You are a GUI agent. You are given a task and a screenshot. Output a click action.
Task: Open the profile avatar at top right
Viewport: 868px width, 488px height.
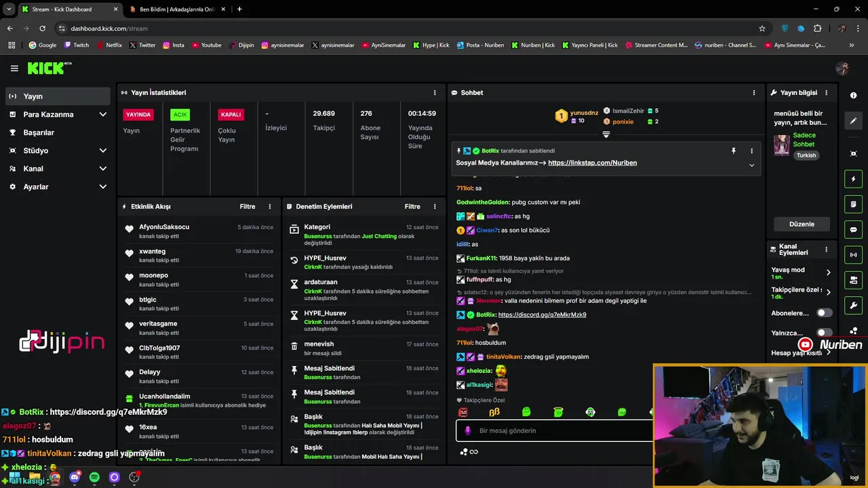pyautogui.click(x=842, y=68)
